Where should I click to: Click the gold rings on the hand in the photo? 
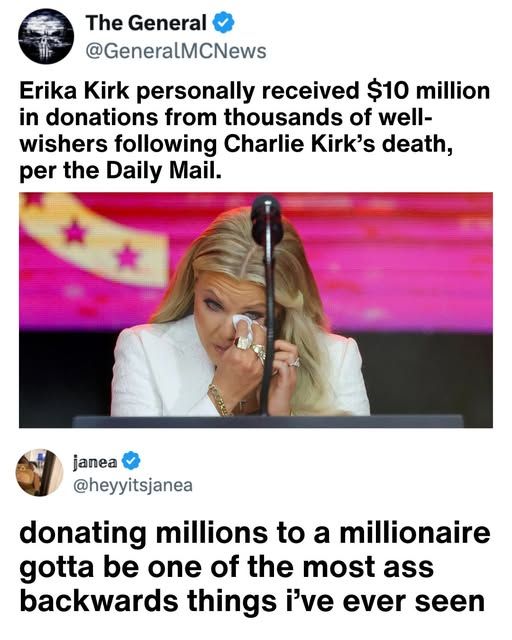[251, 346]
